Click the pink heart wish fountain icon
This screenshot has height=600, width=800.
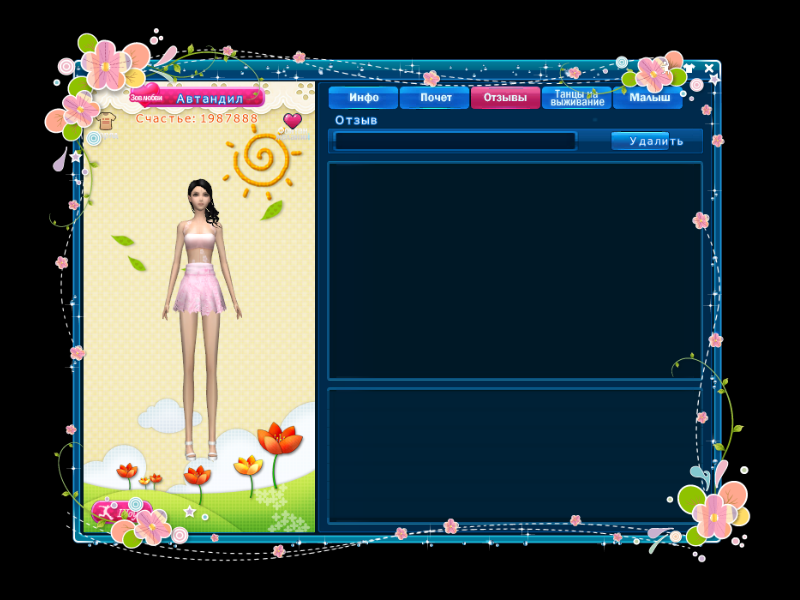tap(292, 121)
